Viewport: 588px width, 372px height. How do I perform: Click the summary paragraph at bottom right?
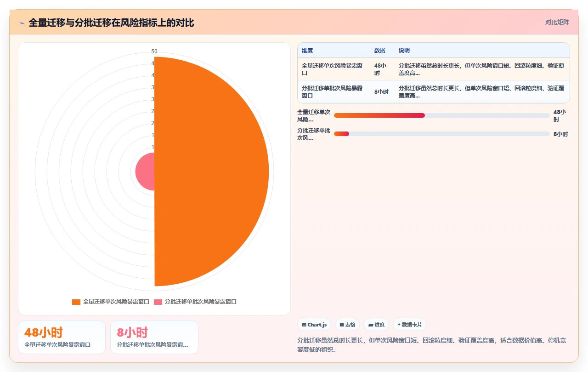[x=432, y=345]
